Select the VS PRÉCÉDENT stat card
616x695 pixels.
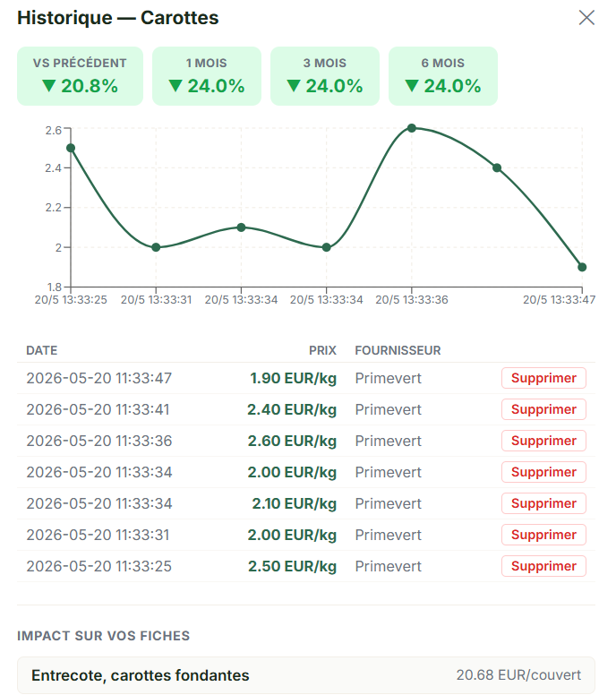coord(81,76)
